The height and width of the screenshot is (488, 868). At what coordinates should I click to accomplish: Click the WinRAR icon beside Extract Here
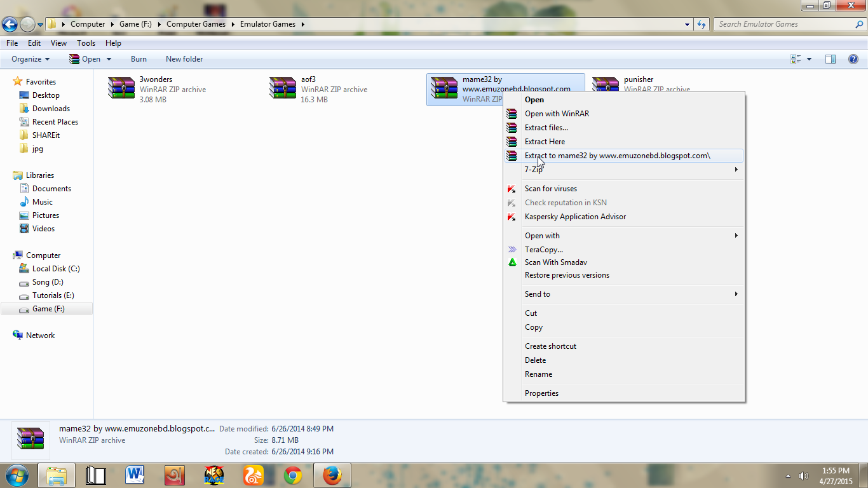pos(512,142)
